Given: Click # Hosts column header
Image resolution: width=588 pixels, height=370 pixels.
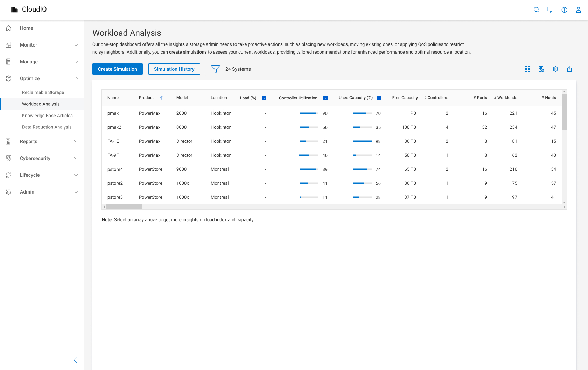Looking at the screenshot, I should click(549, 98).
